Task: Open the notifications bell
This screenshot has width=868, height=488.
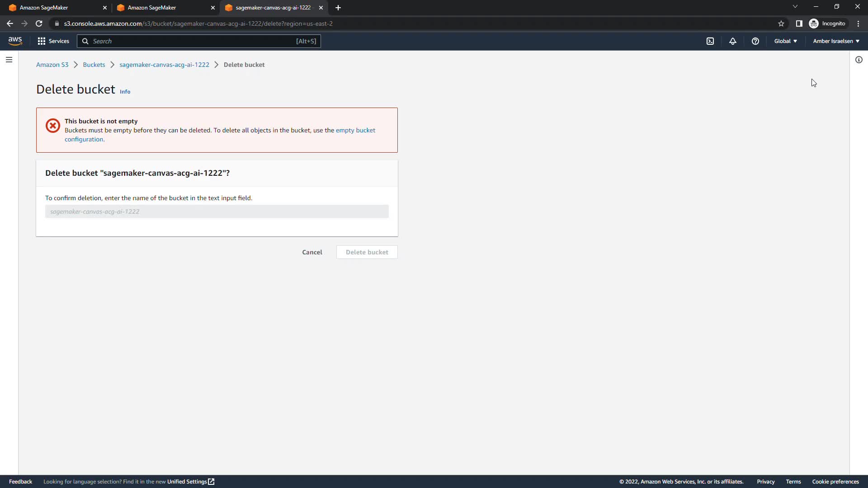Action: tap(733, 41)
